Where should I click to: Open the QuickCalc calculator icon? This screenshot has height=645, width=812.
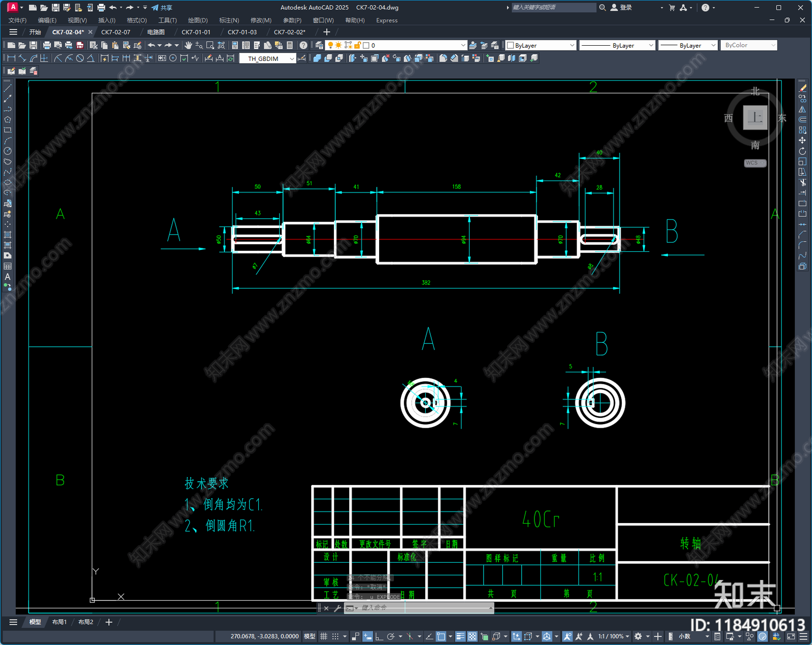point(290,45)
